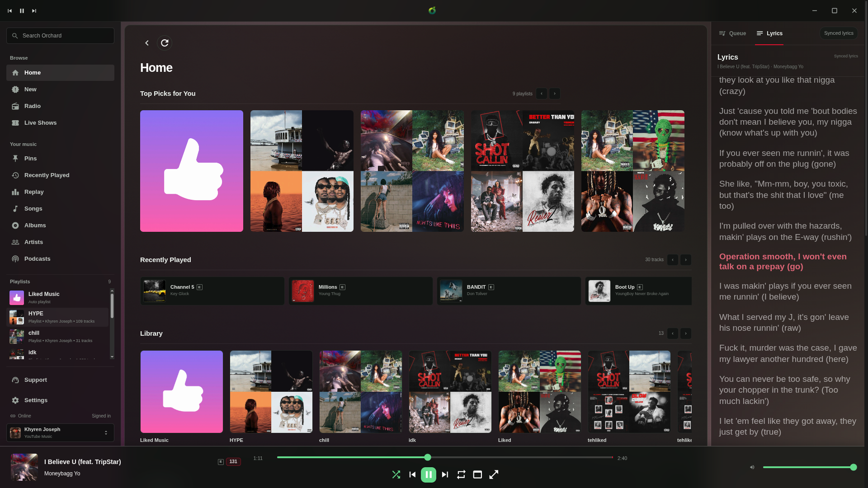868x488 pixels.
Task: Open the now playing album artwork
Action: click(x=24, y=467)
